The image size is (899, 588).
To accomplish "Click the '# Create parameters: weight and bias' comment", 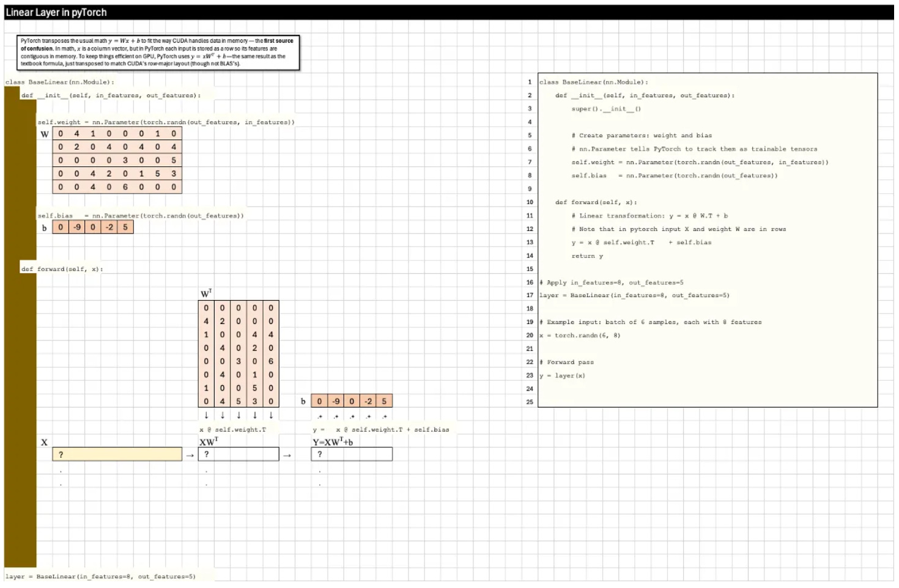I will point(642,136).
